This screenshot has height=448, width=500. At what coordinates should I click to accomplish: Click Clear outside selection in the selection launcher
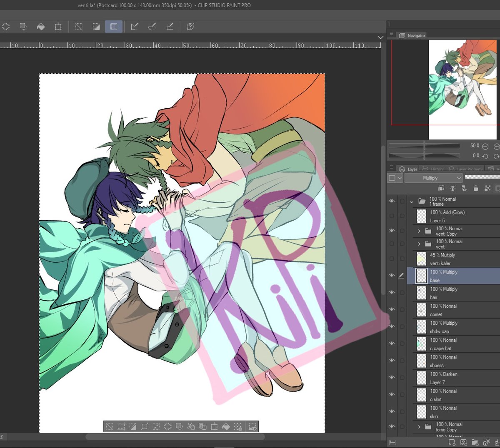180,426
